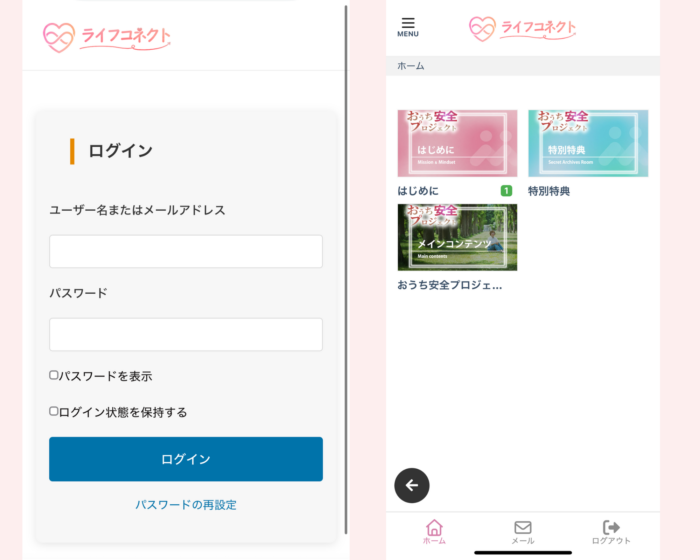Screen dimensions: 700x560
Task: Click the ログアウト exit icon
Action: click(611, 529)
